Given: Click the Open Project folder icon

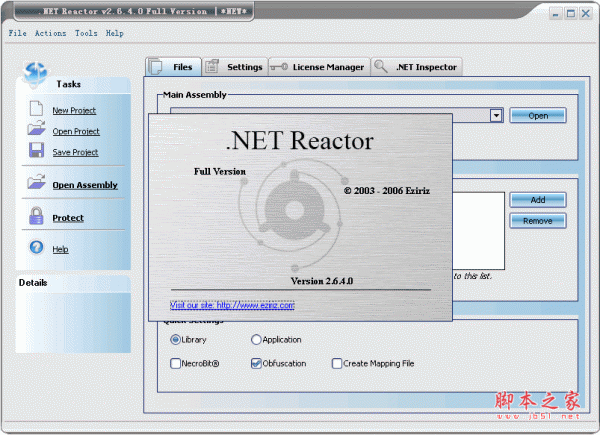Looking at the screenshot, I should (x=36, y=128).
